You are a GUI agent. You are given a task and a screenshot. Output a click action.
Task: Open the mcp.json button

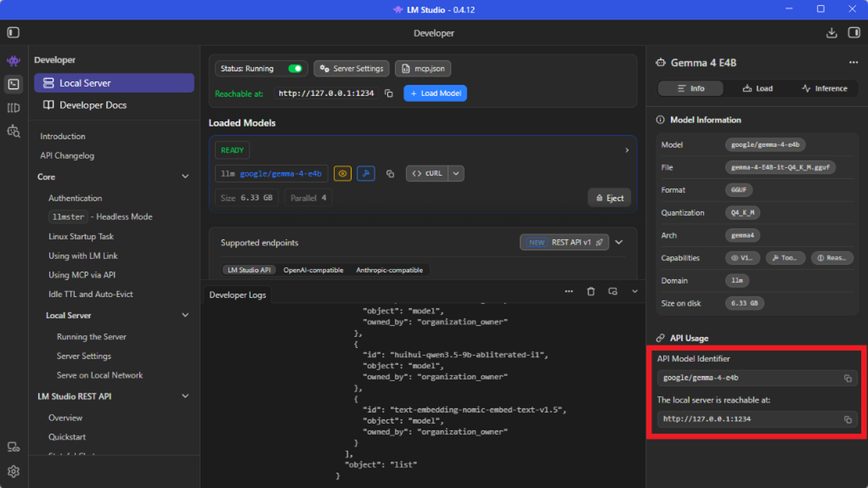[423, 69]
